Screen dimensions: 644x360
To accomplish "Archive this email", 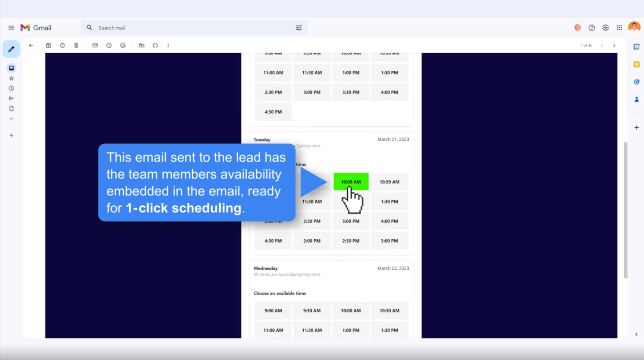I will tap(49, 45).
